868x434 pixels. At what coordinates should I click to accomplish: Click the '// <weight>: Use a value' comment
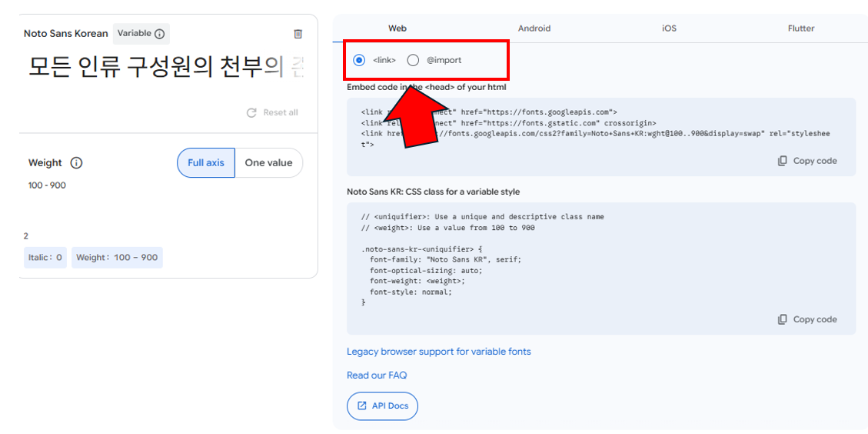point(448,227)
